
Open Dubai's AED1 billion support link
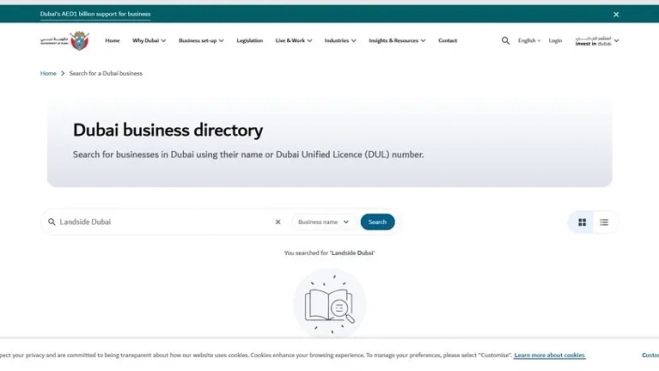click(x=95, y=14)
